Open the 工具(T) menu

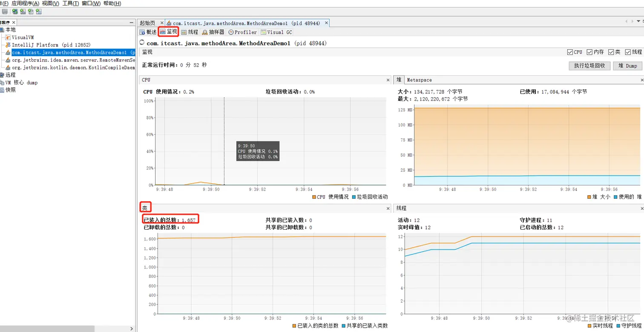pos(70,3)
